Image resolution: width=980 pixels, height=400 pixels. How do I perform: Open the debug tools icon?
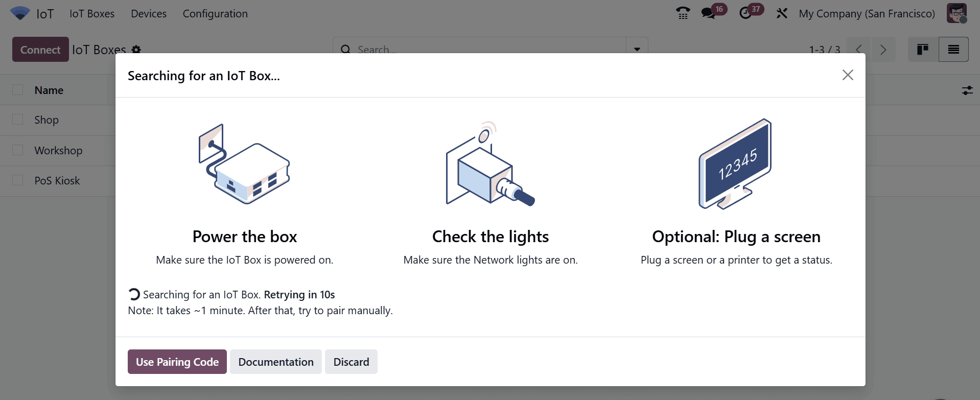(x=782, y=13)
